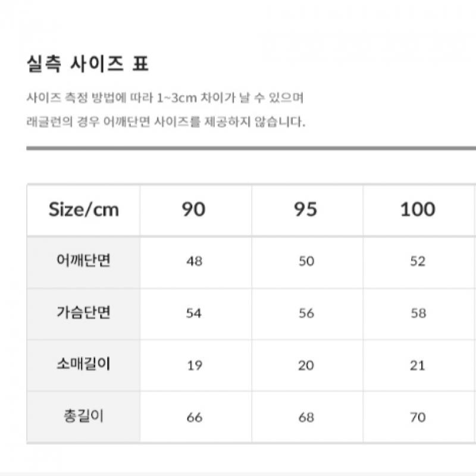Click 가슴단면 value 56 for size 95
Viewport: 476px width, 476px height.
pyautogui.click(x=306, y=314)
